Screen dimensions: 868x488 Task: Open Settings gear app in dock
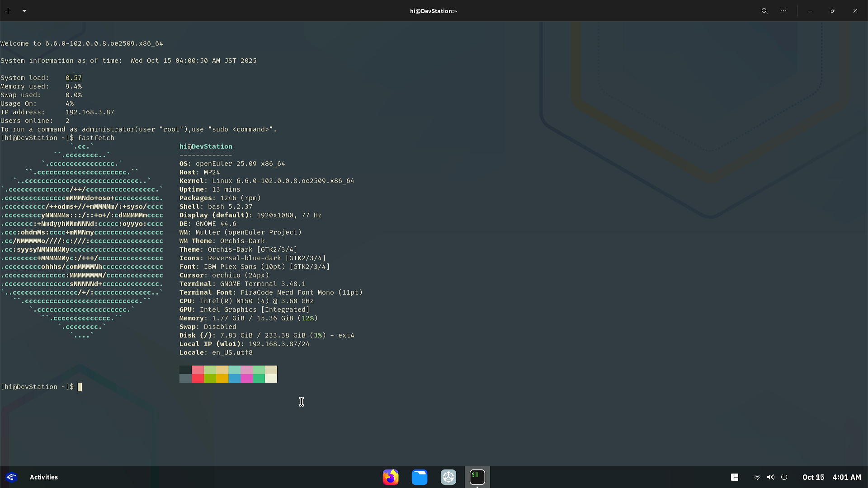pyautogui.click(x=448, y=477)
